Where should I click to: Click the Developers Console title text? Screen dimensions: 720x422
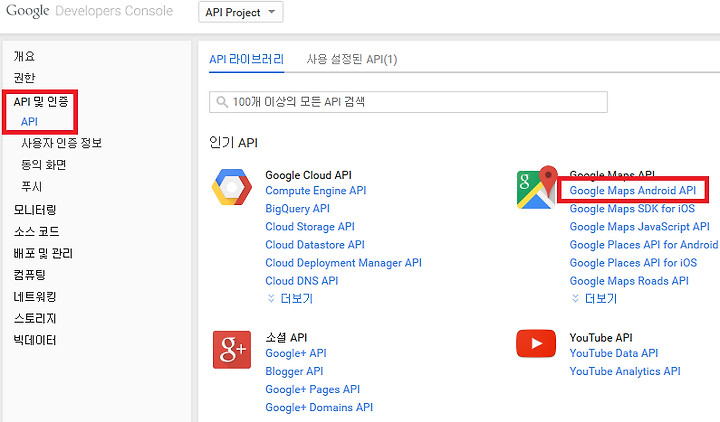pos(114,11)
